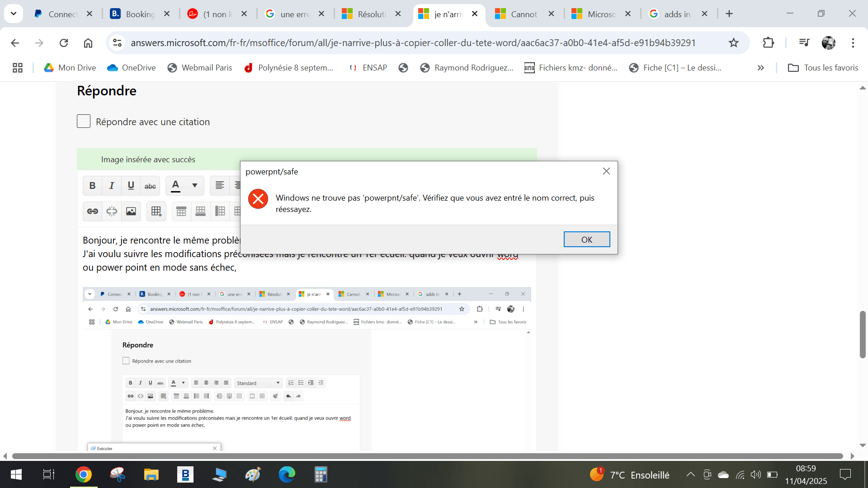Apply strikethrough with the abc button
The height and width of the screenshot is (488, 868).
(150, 186)
